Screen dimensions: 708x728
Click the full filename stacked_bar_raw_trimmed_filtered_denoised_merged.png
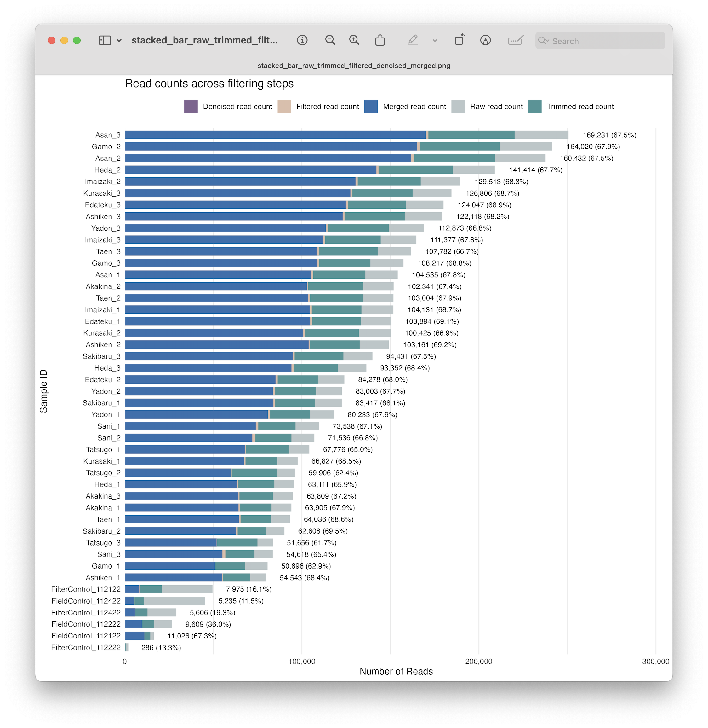pos(354,66)
